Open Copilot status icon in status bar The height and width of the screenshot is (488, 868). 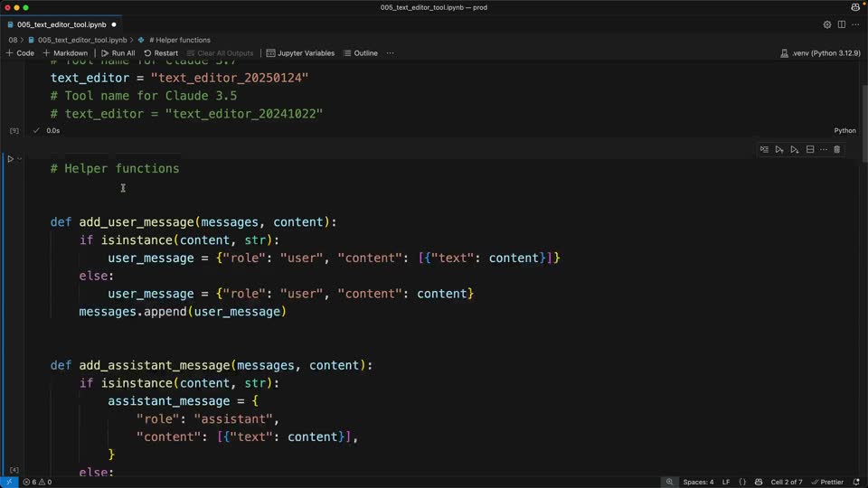(x=759, y=482)
